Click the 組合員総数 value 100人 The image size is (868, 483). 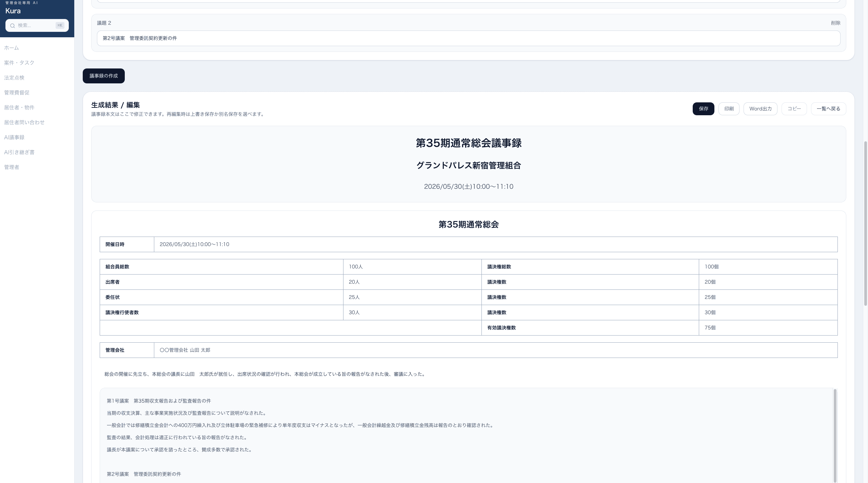pyautogui.click(x=356, y=267)
